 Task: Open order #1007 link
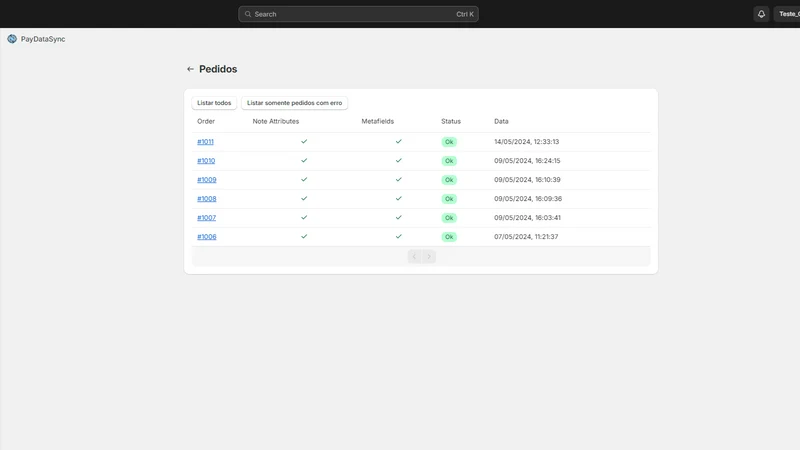207,217
